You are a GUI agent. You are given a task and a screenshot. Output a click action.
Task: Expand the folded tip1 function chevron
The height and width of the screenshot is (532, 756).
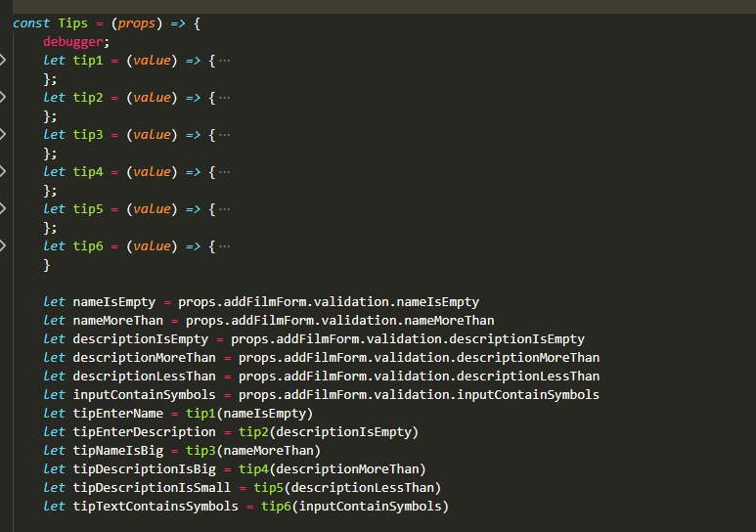coord(2,60)
